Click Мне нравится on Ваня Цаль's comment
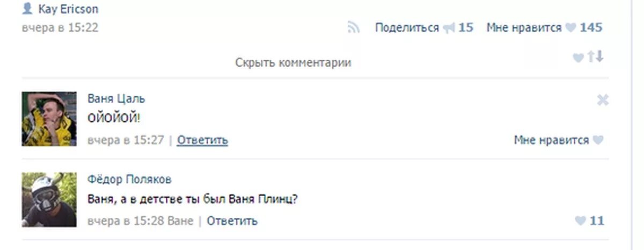 pos(551,140)
